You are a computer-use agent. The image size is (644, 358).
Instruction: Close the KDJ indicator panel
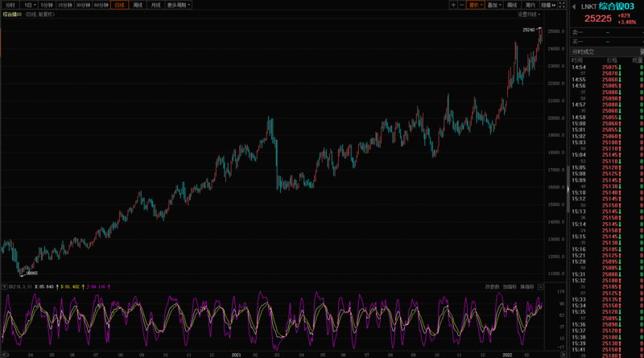(x=541, y=286)
